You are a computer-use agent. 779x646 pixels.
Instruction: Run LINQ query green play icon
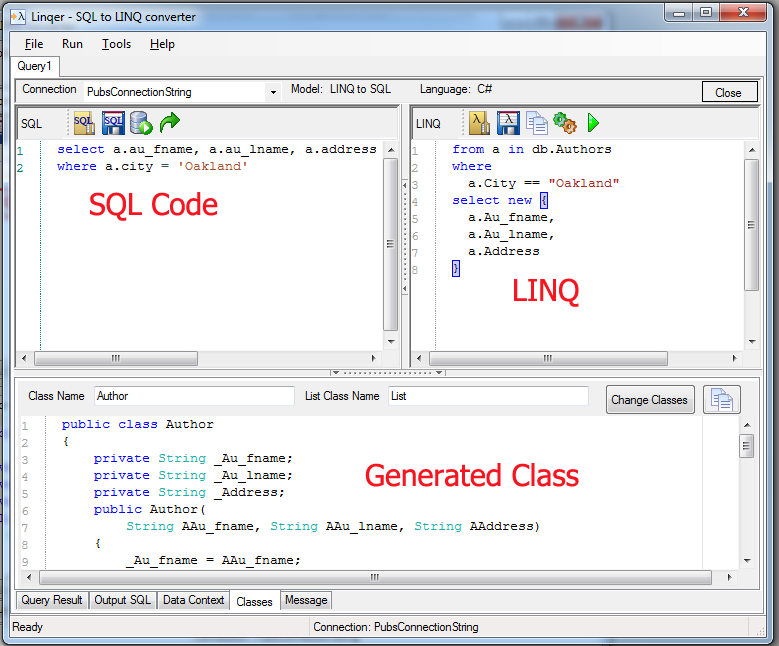coord(593,123)
